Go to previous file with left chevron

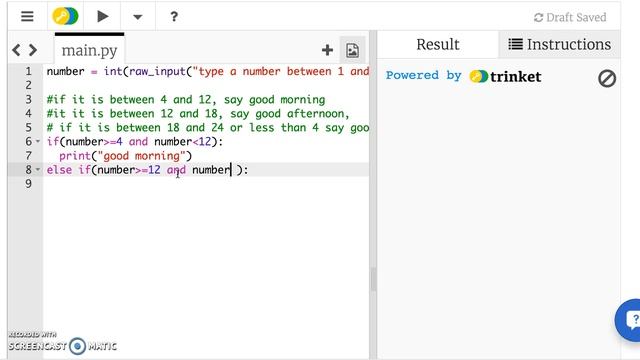[x=16, y=50]
